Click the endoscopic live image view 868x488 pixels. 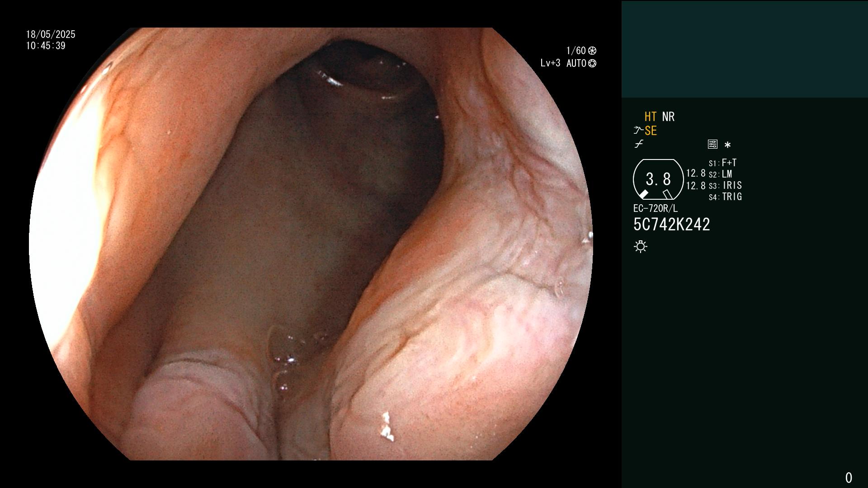click(311, 244)
